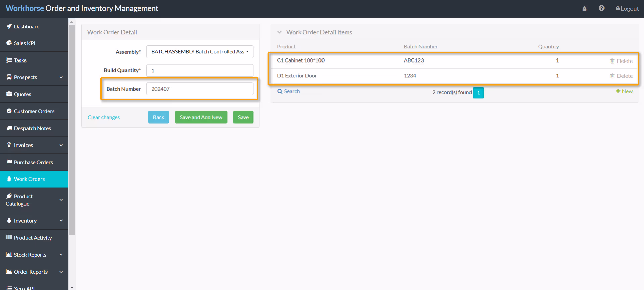Click the Purchase Orders flag icon

[x=9, y=162]
